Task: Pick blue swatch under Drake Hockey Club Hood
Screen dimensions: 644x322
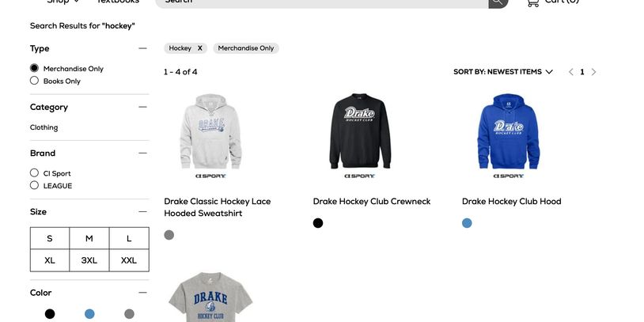Action: (467, 223)
